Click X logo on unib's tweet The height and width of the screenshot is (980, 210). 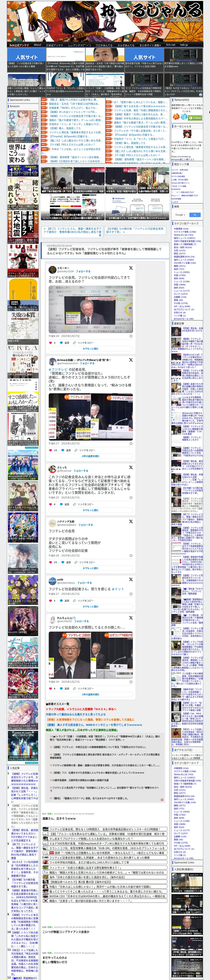131,579
